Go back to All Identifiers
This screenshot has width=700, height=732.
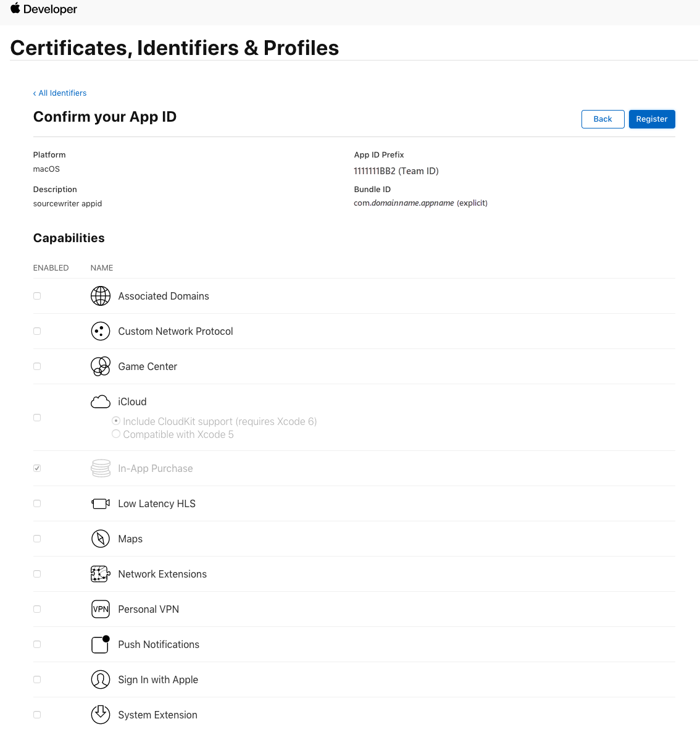(x=60, y=93)
